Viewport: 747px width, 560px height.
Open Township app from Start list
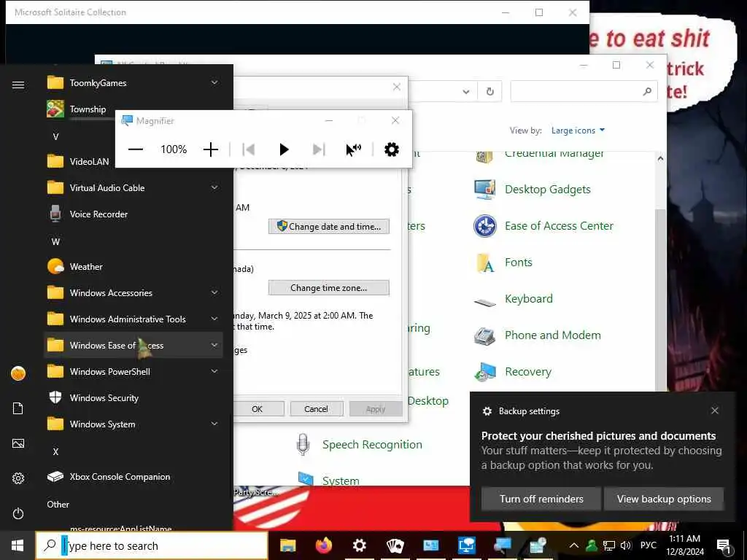[x=133, y=109]
